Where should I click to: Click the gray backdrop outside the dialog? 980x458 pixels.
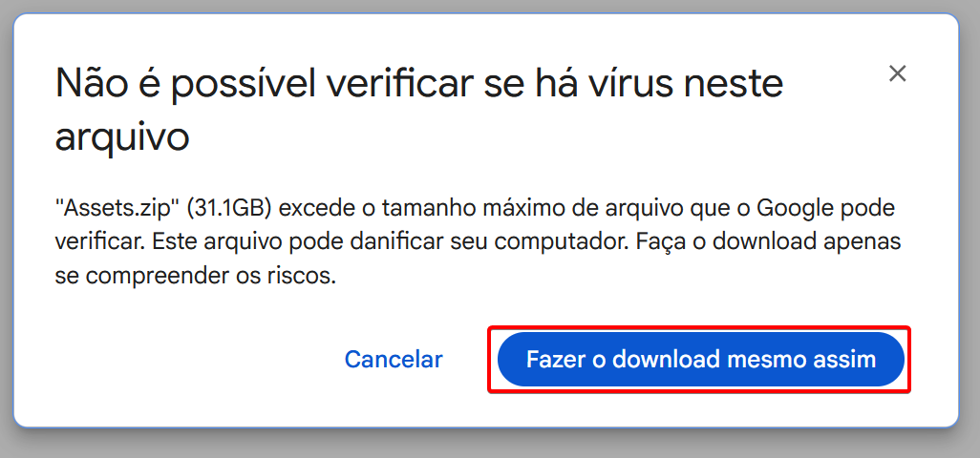[490, 445]
